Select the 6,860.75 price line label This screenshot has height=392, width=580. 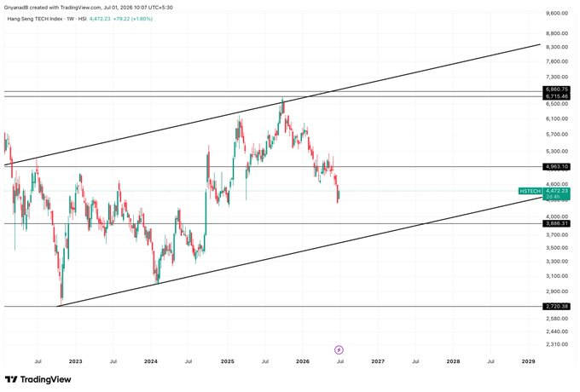(556, 89)
